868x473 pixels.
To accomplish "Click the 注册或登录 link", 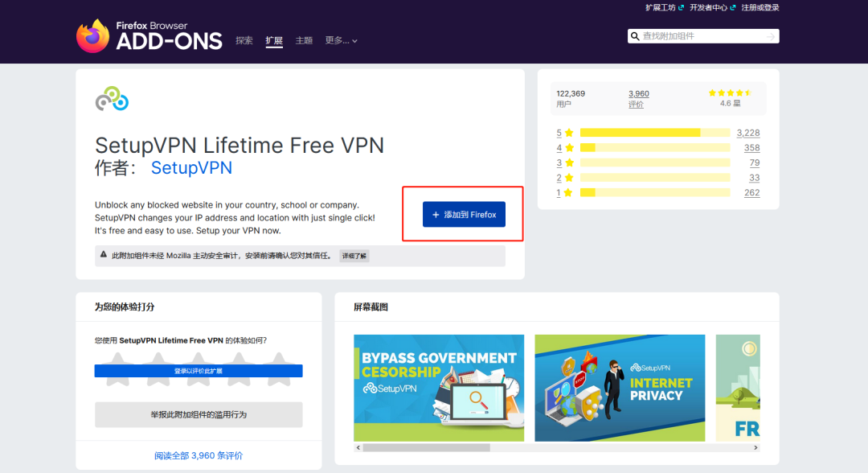I will pyautogui.click(x=760, y=7).
